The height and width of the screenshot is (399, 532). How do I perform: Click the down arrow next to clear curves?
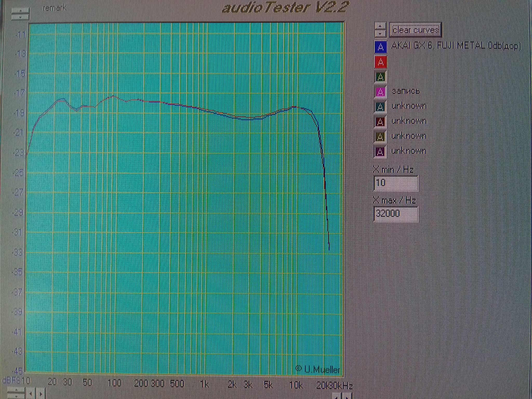[380, 34]
